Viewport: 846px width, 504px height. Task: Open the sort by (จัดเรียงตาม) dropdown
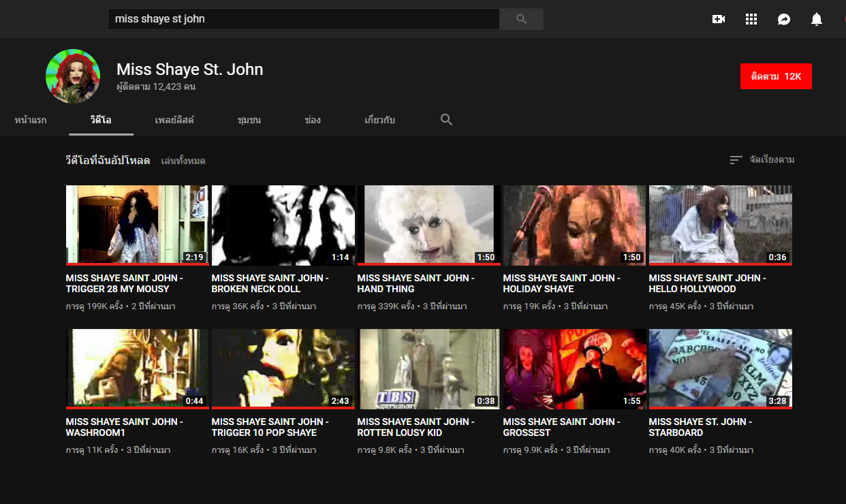coord(762,160)
